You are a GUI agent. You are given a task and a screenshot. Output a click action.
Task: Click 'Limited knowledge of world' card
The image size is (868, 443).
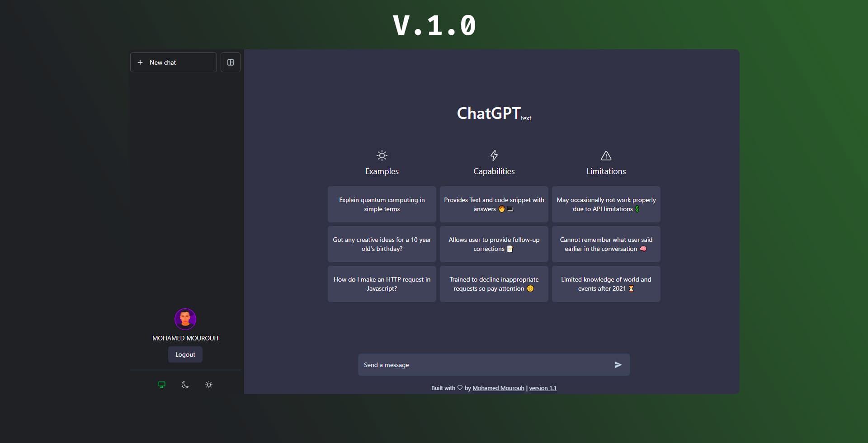606,284
